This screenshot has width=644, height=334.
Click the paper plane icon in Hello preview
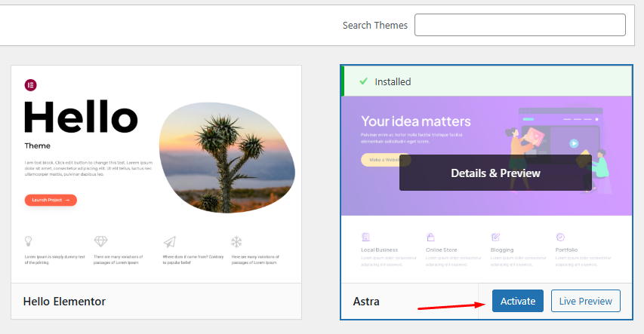tap(169, 241)
